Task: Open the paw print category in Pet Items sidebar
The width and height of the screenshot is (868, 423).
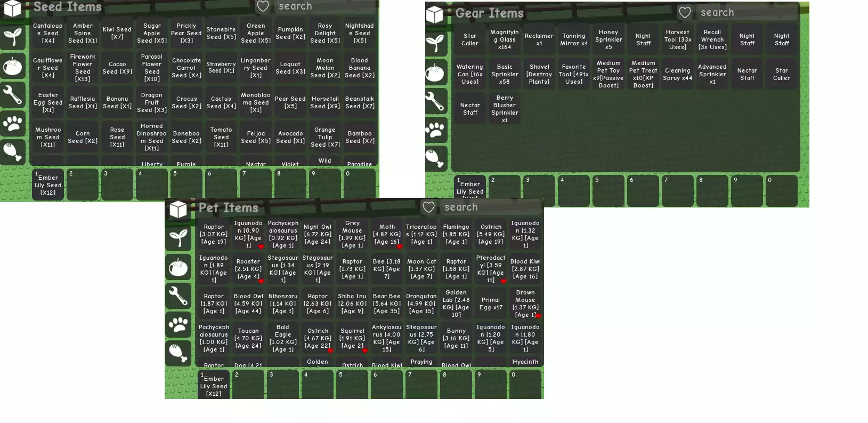Action: coord(178,324)
